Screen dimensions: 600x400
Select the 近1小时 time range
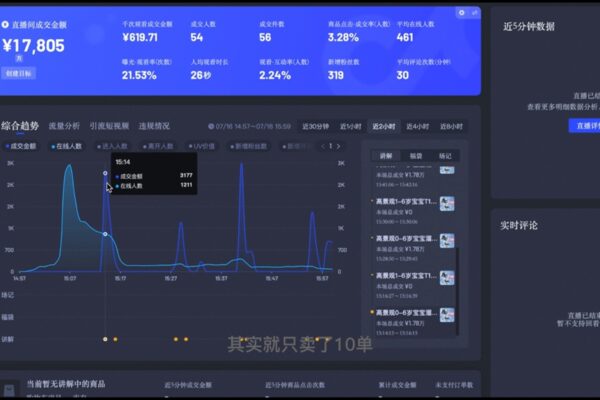(351, 126)
